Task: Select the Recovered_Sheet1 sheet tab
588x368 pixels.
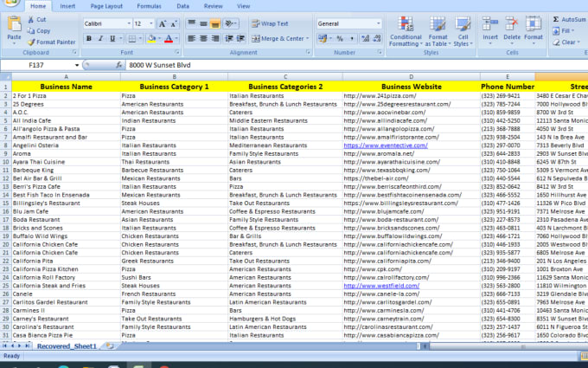Action: click(x=67, y=346)
